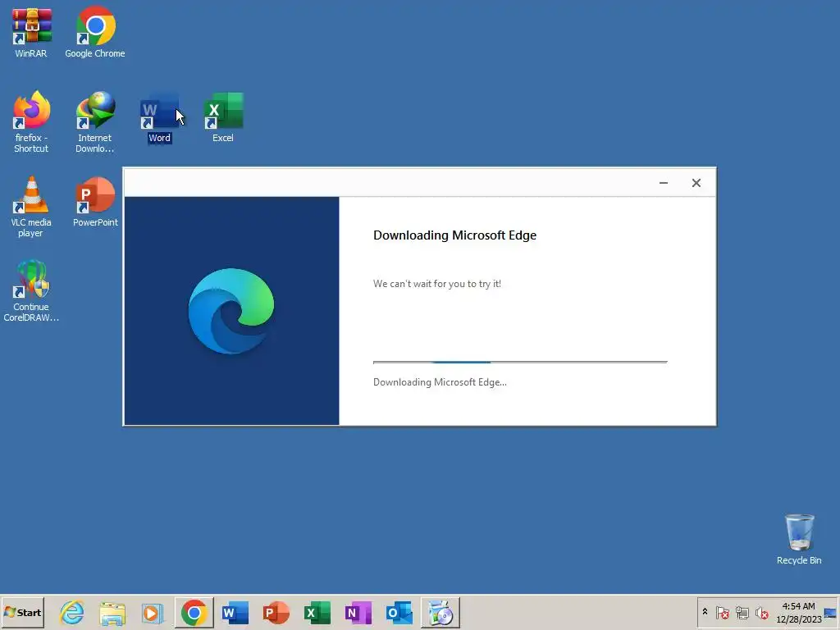Switch to Chrome in the taskbar

[194, 613]
